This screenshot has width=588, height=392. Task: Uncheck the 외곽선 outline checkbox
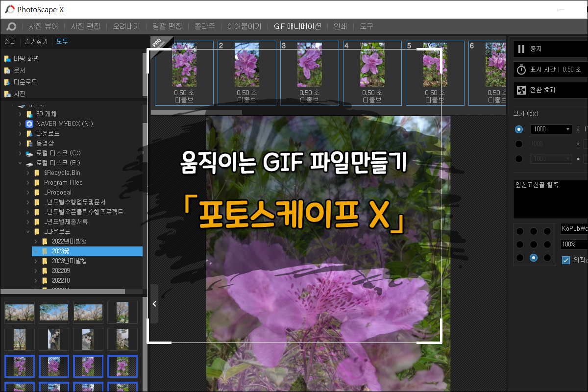[566, 260]
